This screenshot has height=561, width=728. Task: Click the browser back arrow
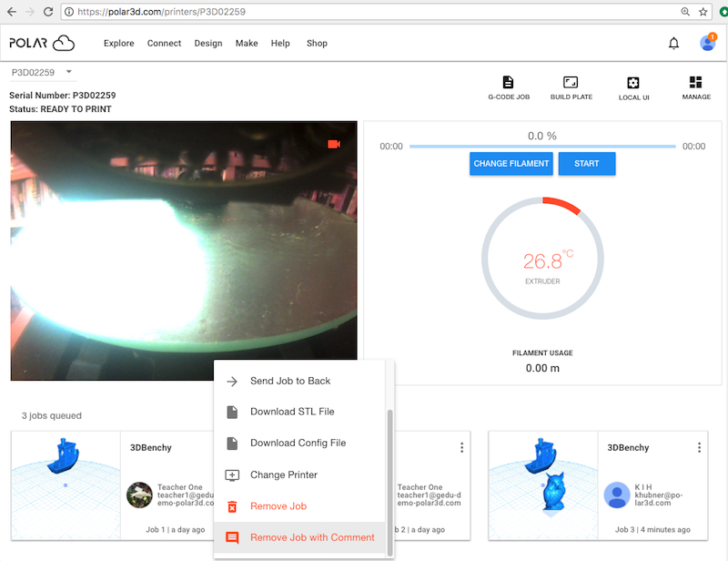pos(12,12)
